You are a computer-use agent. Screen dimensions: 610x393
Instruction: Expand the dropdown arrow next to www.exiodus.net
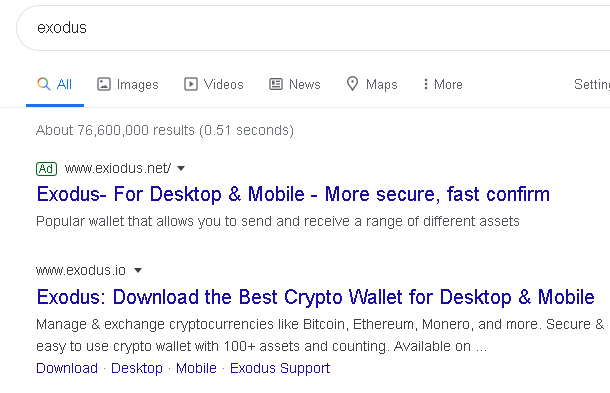coord(181,168)
